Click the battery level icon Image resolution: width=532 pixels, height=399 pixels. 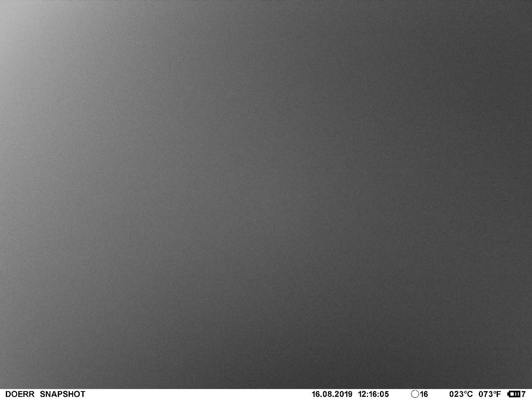coord(514,394)
